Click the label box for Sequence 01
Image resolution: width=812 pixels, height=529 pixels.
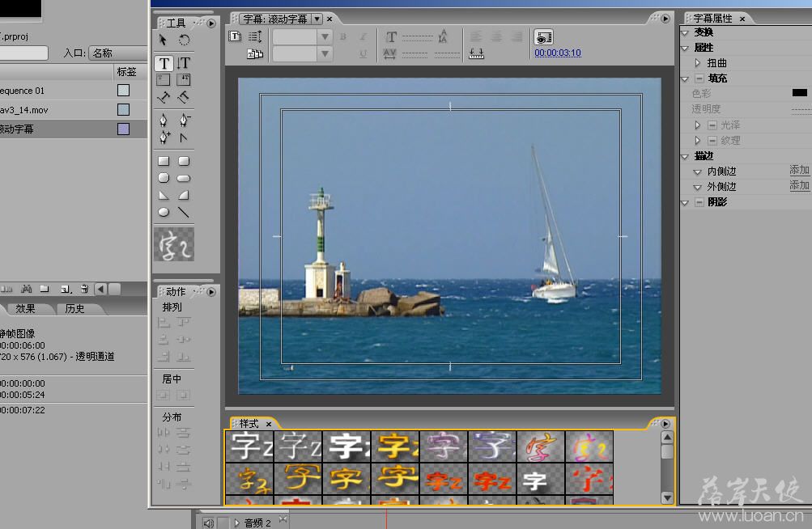[x=123, y=90]
